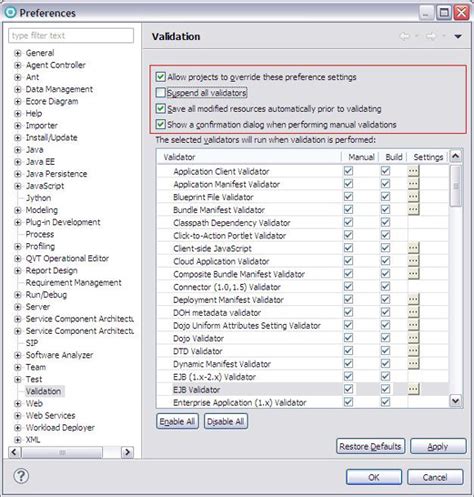The width and height of the screenshot is (474, 497).
Task: Expand the Run/Debug preferences node
Action: [18, 295]
